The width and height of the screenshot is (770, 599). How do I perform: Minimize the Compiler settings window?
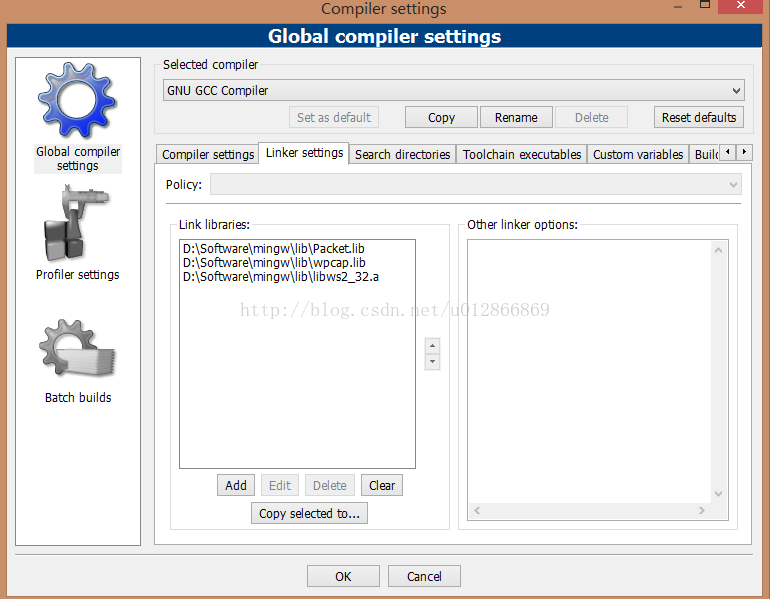click(678, 6)
